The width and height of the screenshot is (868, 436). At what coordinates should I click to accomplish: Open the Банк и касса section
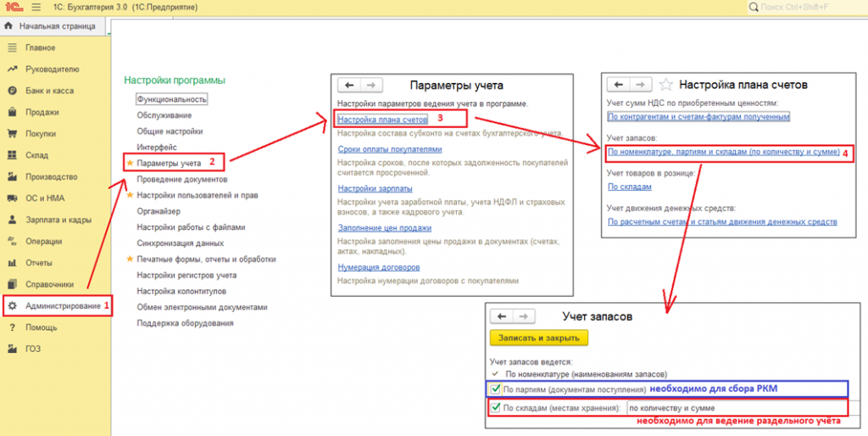[x=49, y=90]
